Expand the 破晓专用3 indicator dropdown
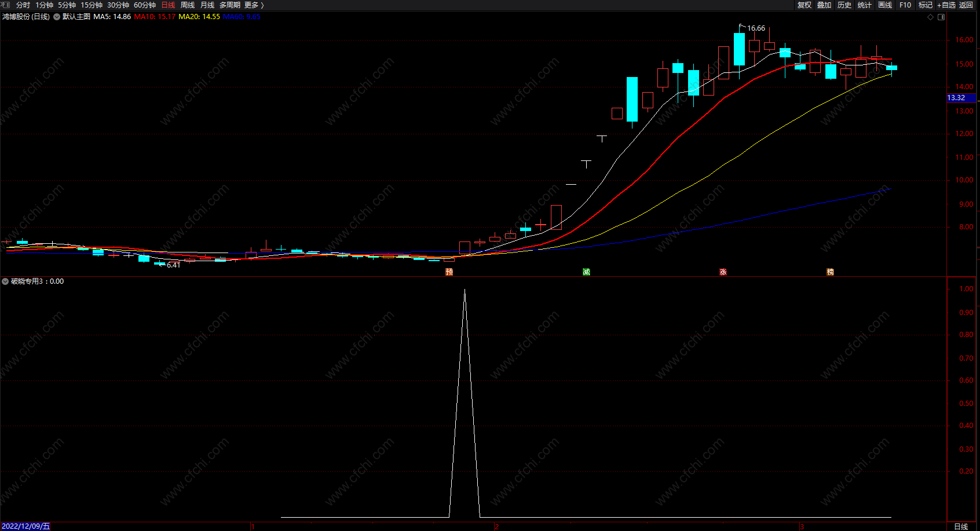Viewport: 980px width, 531px height. pos(5,281)
